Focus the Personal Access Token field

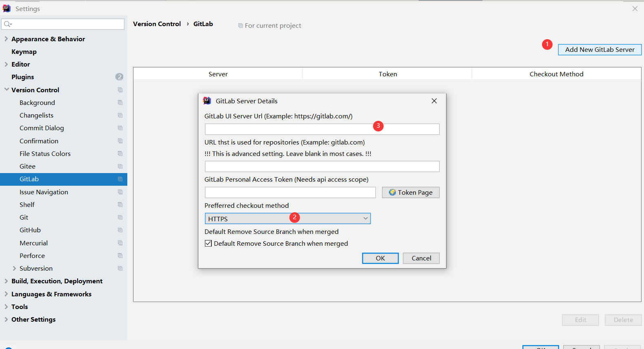pos(290,193)
